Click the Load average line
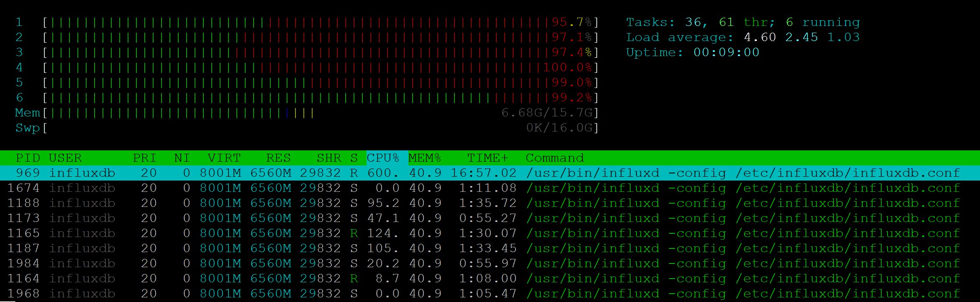 pos(743,37)
